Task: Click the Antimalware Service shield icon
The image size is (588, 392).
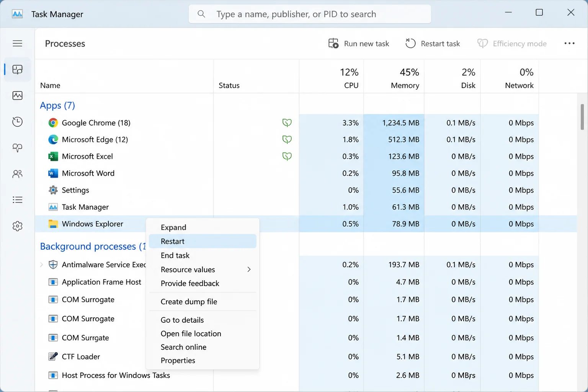Action: [x=53, y=265]
